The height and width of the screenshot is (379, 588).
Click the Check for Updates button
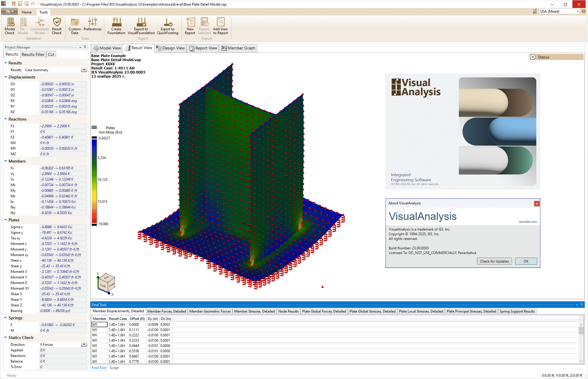point(494,261)
